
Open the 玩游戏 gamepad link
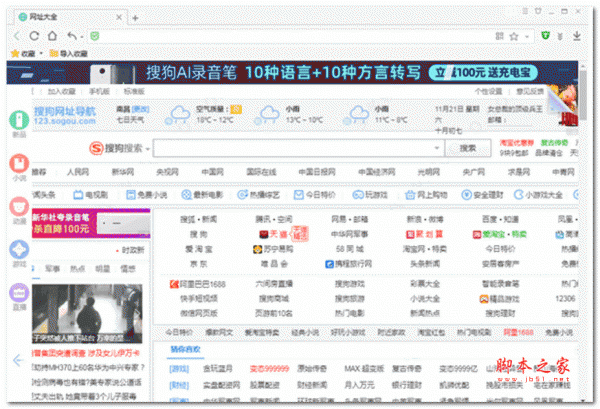(x=370, y=195)
